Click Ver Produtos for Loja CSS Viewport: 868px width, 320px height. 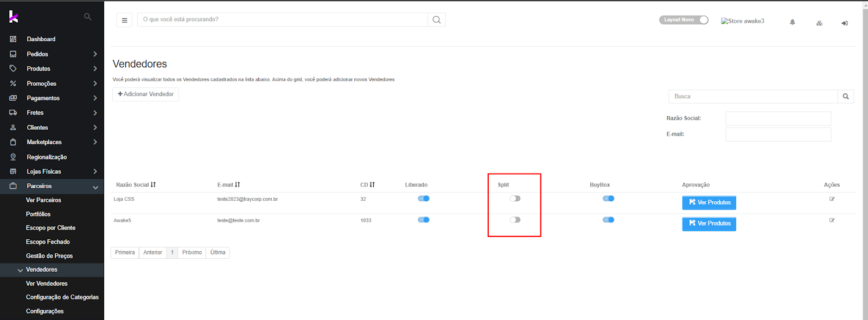coord(709,202)
